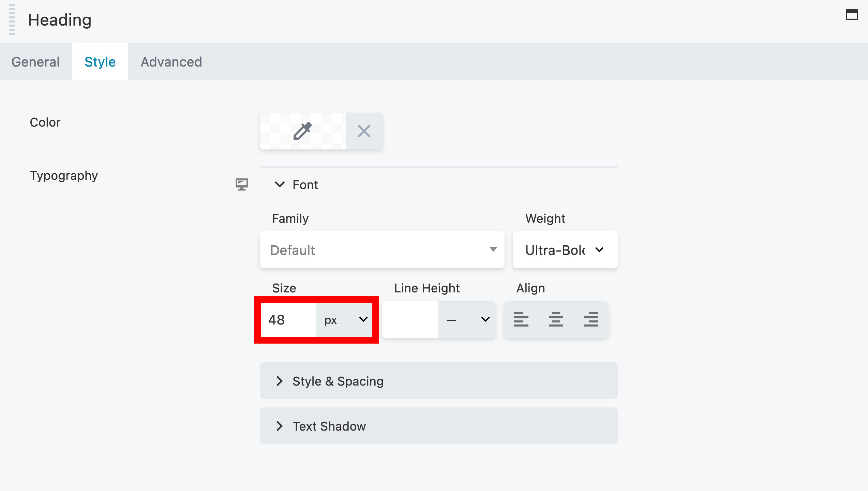Click the Style & Spacing expand arrow icon
Screen dimensions: 868x491
[x=280, y=381]
